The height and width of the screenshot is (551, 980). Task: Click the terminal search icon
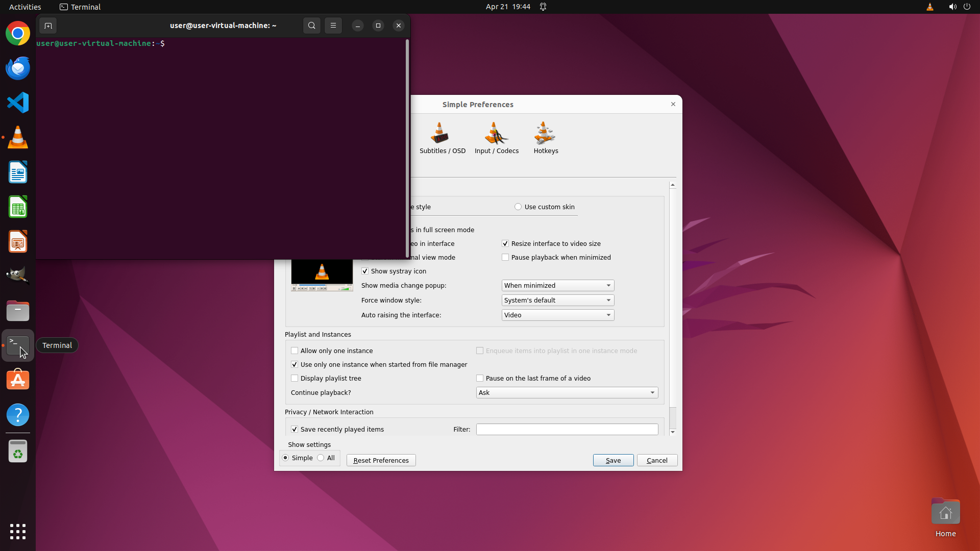click(x=311, y=26)
